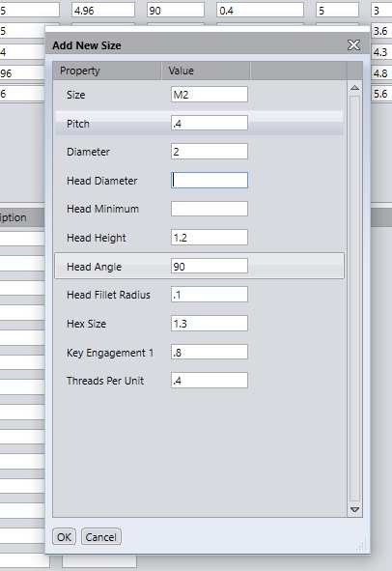Edit the Threads Per Unit field
This screenshot has height=571, width=392.
(x=210, y=381)
